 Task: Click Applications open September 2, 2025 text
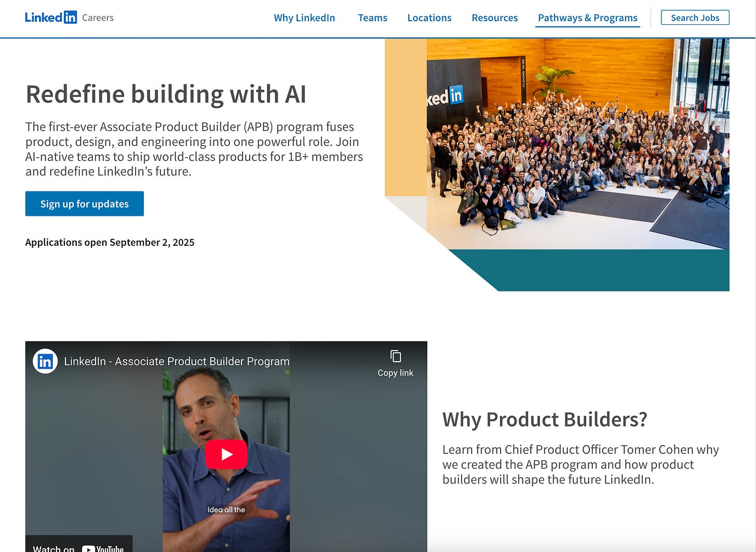(x=110, y=242)
